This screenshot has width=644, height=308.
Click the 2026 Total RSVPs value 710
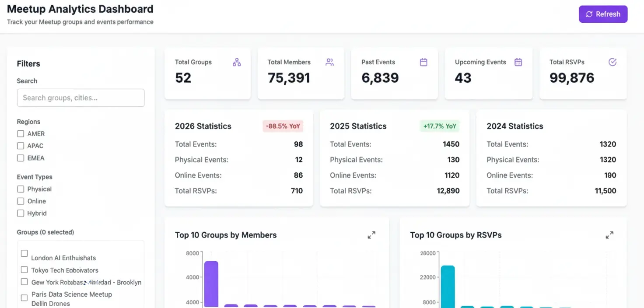click(297, 191)
